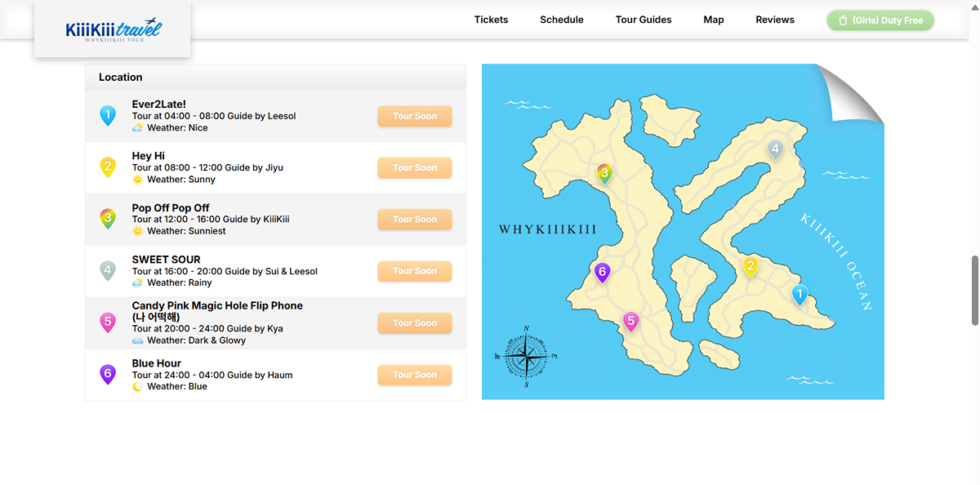This screenshot has width=980, height=485.
Task: Click the blue pin icon beside Ever2Late!
Action: coord(108,116)
